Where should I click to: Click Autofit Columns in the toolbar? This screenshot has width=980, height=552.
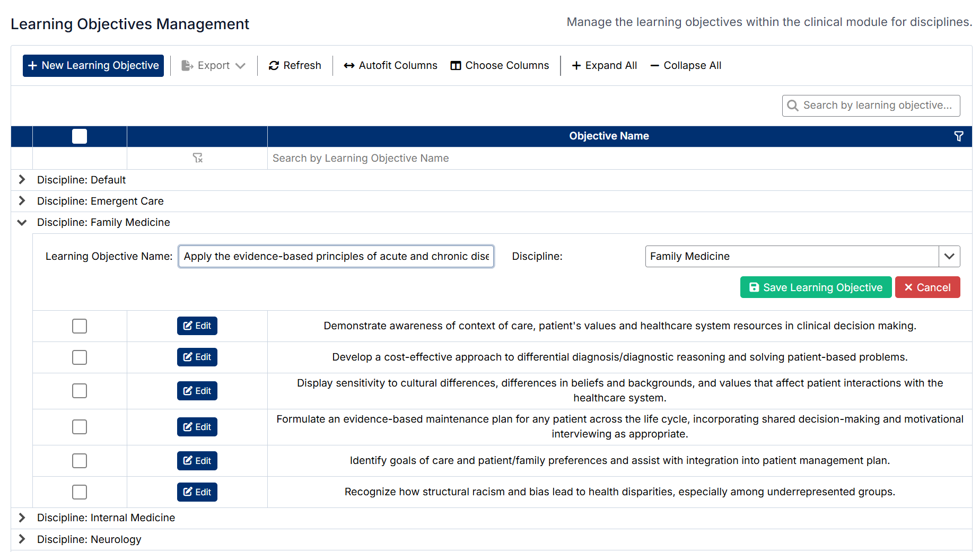(390, 66)
